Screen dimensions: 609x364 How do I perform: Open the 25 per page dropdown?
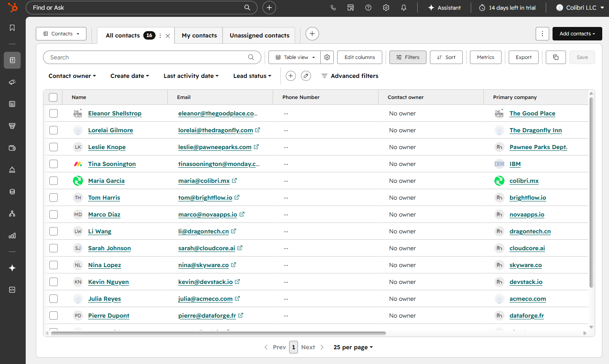click(x=353, y=347)
